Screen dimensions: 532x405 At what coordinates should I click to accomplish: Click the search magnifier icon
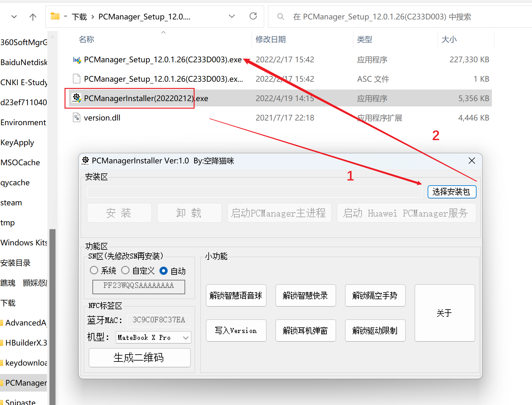pos(281,17)
